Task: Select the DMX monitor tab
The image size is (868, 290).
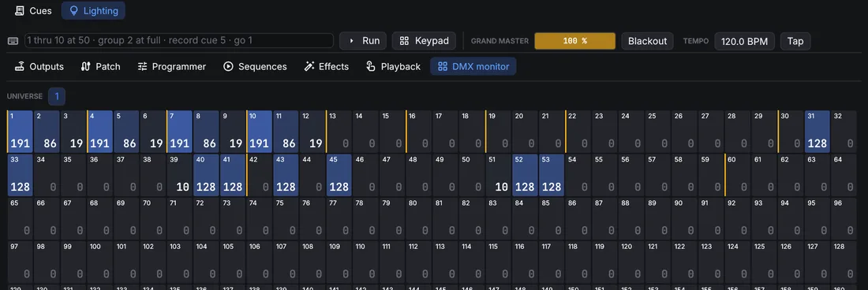Action: pos(473,66)
